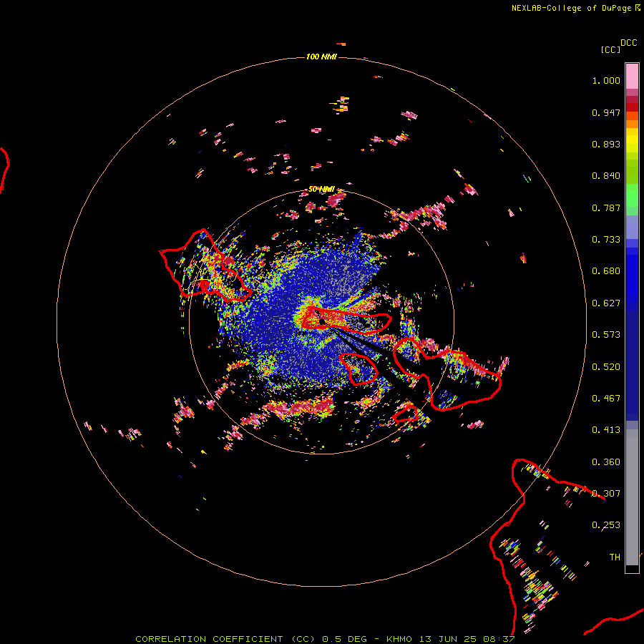Click the 0.520 scale value
This screenshot has height=644, width=644.
tap(606, 367)
